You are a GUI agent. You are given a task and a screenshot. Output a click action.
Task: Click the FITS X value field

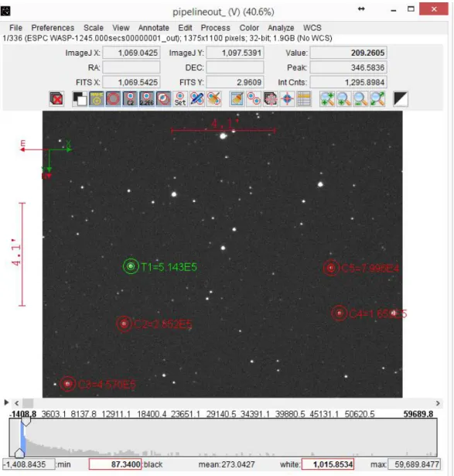tap(131, 82)
